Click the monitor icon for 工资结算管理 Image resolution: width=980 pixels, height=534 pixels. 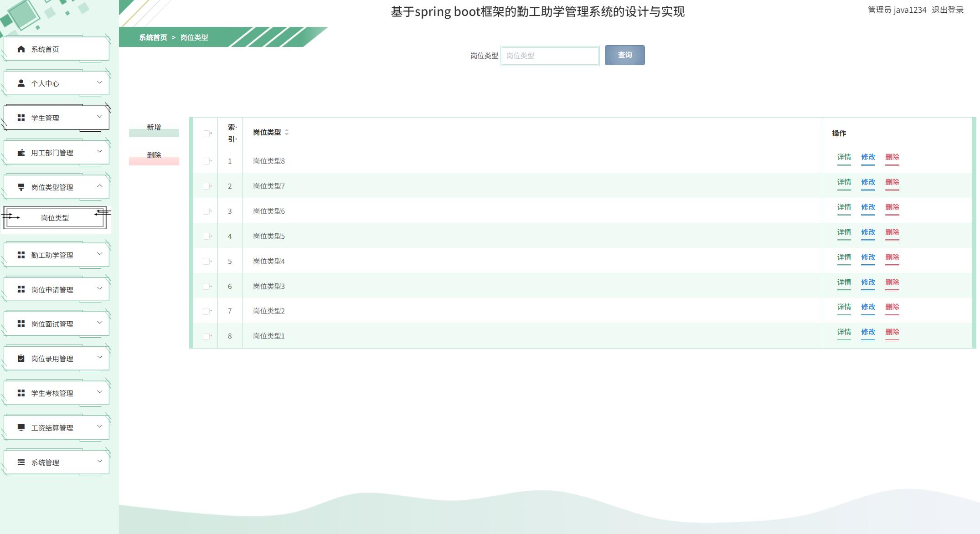[x=21, y=428]
